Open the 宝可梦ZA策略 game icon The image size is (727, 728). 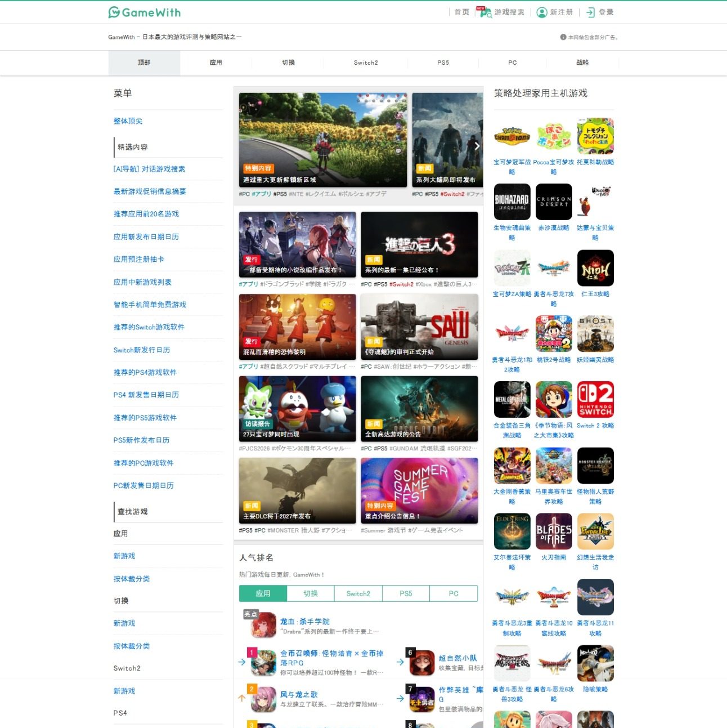(512, 268)
